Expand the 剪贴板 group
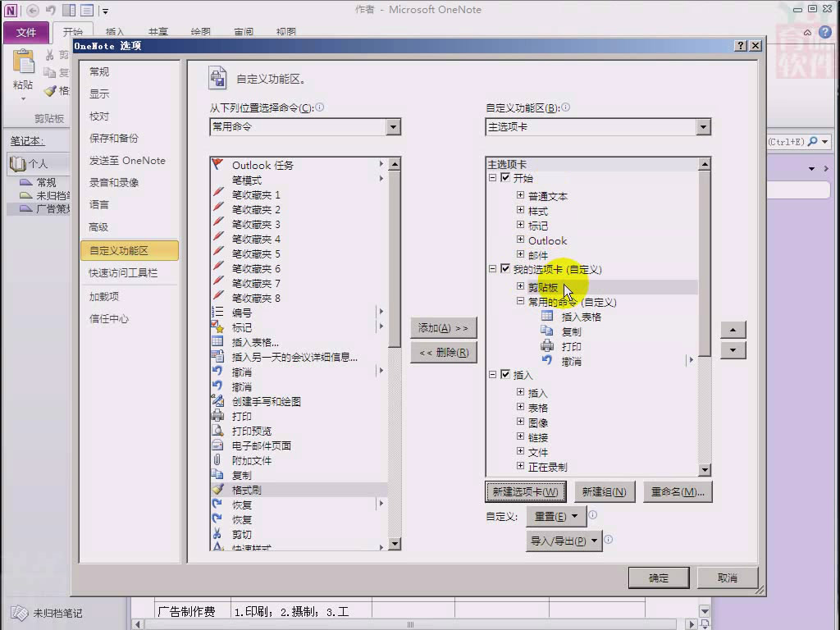The image size is (840, 630). pos(520,286)
